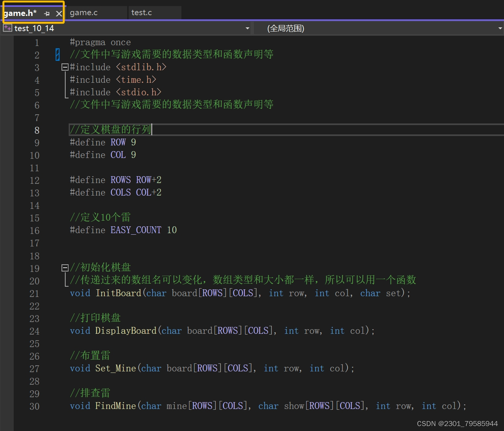Click '#define ROW 9' line
Screen dimensions: 504x431
(103, 142)
